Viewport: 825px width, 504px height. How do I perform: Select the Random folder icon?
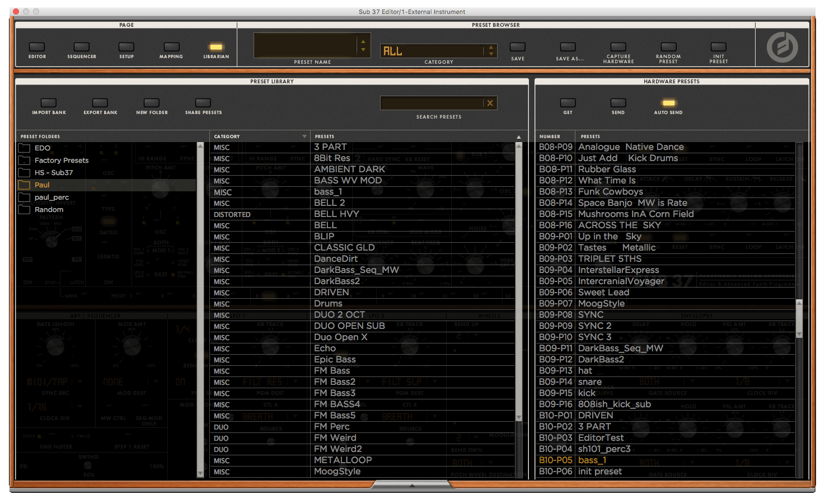pos(24,210)
